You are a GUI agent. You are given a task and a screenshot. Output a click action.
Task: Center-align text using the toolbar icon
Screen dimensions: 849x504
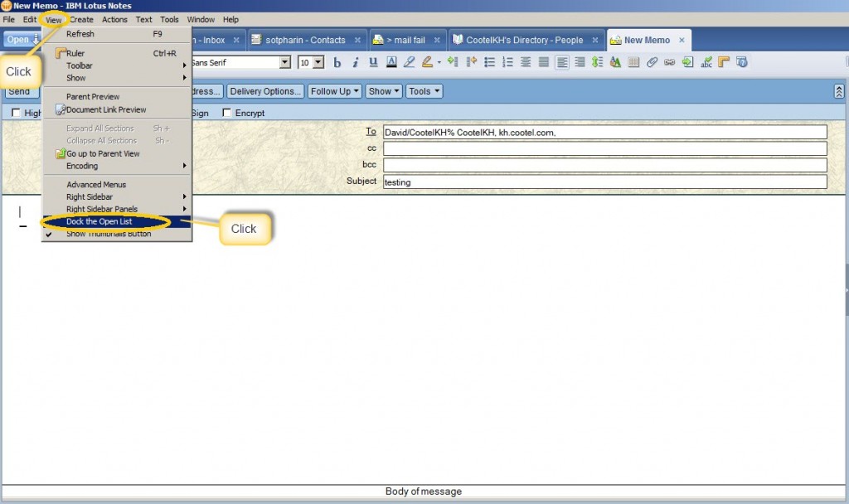526,62
